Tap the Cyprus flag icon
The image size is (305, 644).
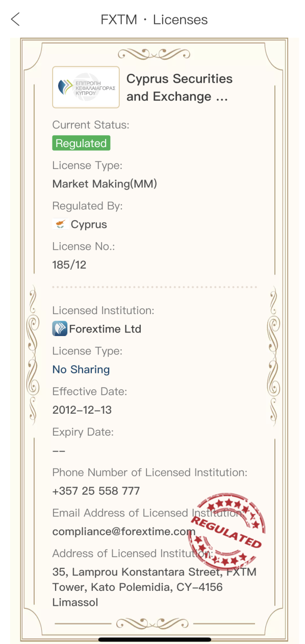[x=60, y=224]
